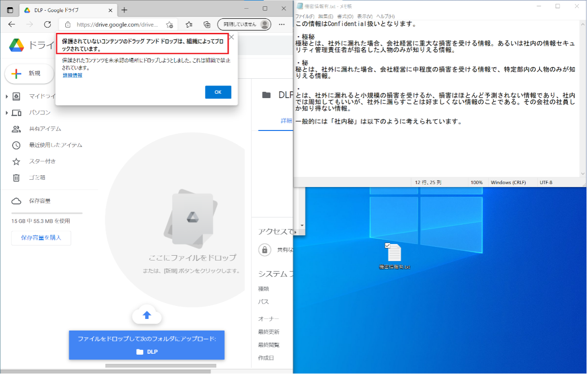Click the blue upload-to-DLP drop banner

point(147,345)
